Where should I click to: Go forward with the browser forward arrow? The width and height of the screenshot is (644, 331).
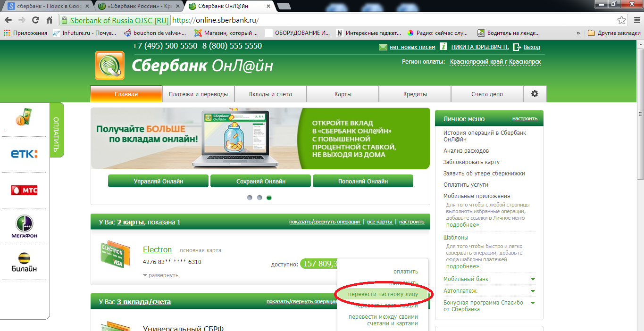pyautogui.click(x=22, y=20)
